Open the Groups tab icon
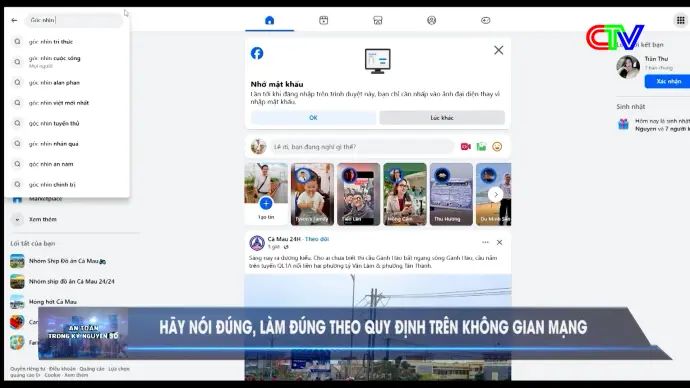 coord(432,20)
